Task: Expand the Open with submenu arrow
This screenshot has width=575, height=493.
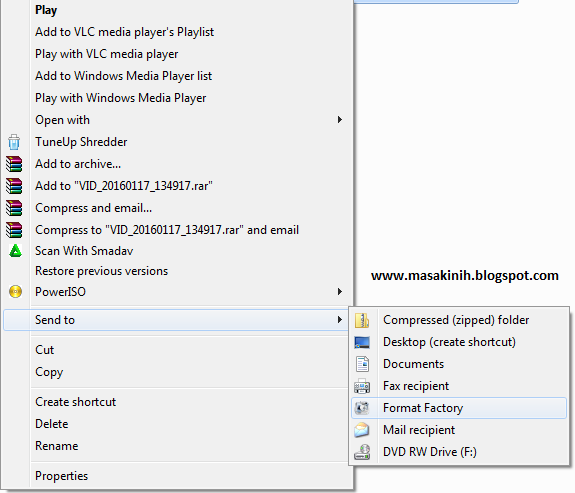Action: click(340, 120)
